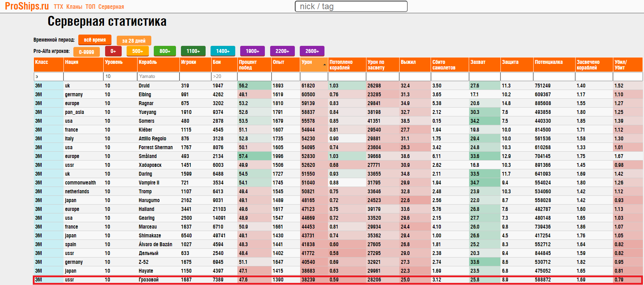644x285 pixels.
Task: Click the Бои filter field '>20'
Action: coord(224,76)
